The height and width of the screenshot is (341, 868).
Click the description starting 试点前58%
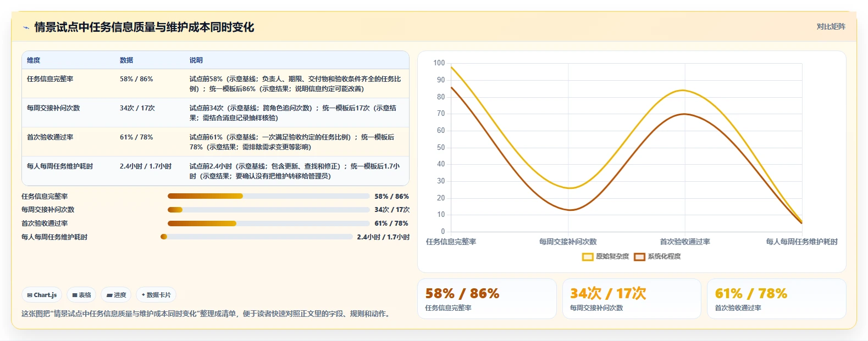[295, 84]
